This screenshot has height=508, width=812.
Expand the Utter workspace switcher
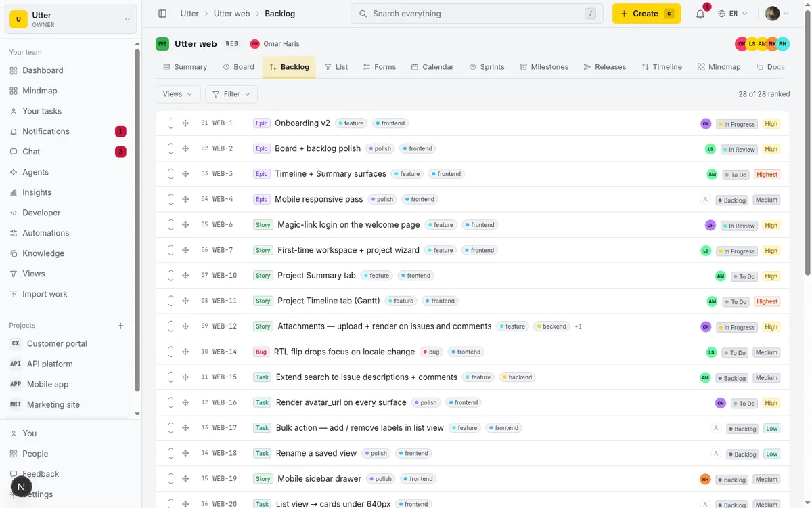point(71,20)
